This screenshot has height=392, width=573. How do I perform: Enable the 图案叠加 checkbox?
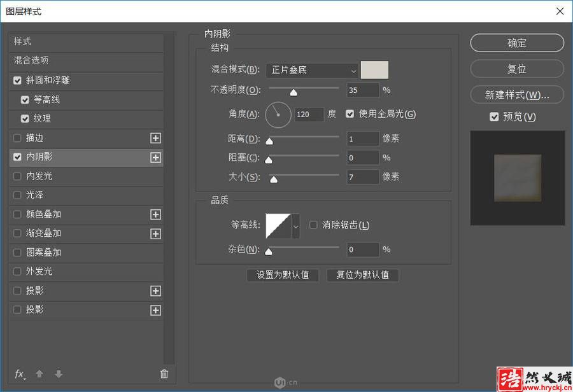click(x=17, y=253)
